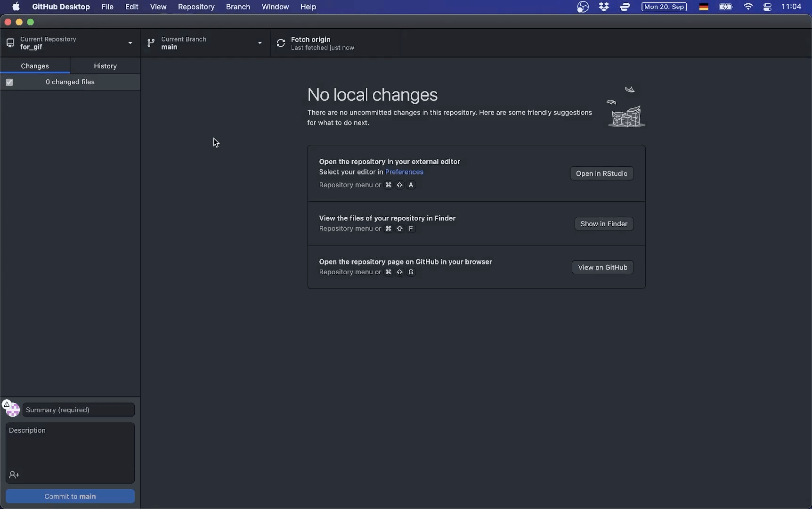The image size is (812, 509).
Task: Open the Wi-Fi status menu
Action: [748, 7]
